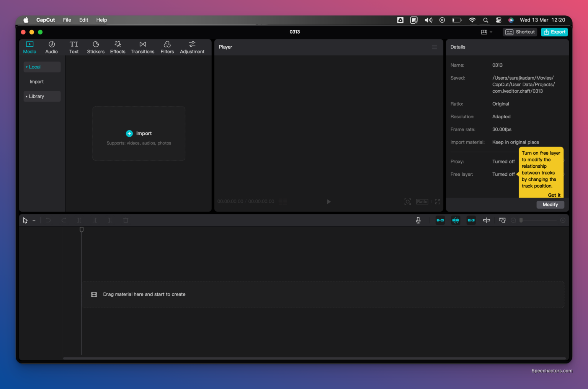This screenshot has width=588, height=389.
Task: Switch to the Transitions panel
Action: (x=142, y=47)
